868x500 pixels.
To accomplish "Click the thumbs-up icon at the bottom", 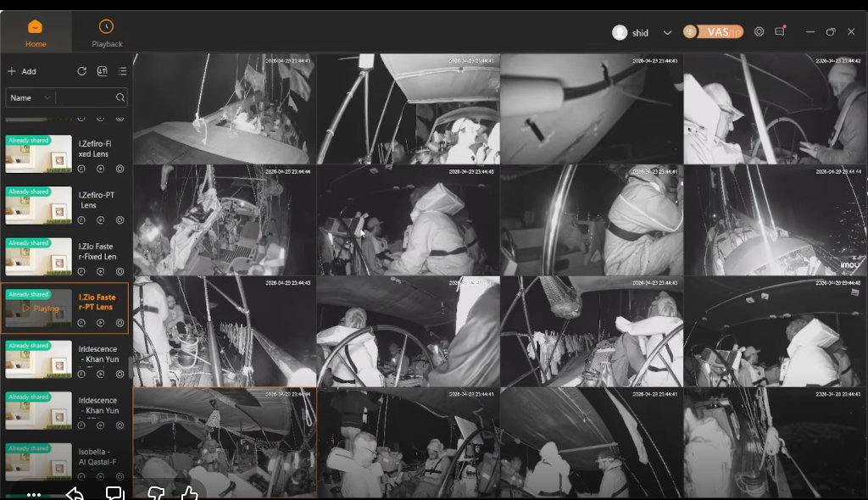I will pos(189,493).
